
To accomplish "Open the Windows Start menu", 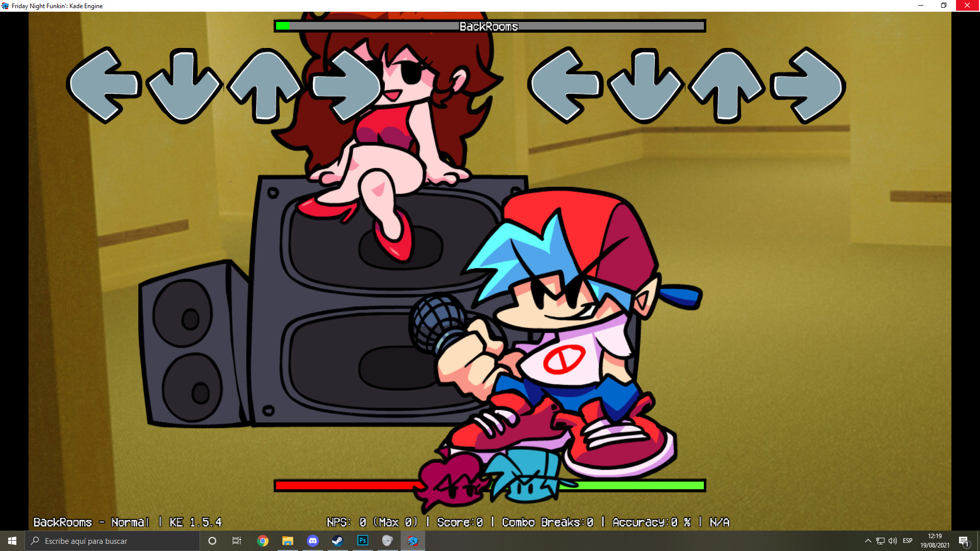I will (x=12, y=541).
